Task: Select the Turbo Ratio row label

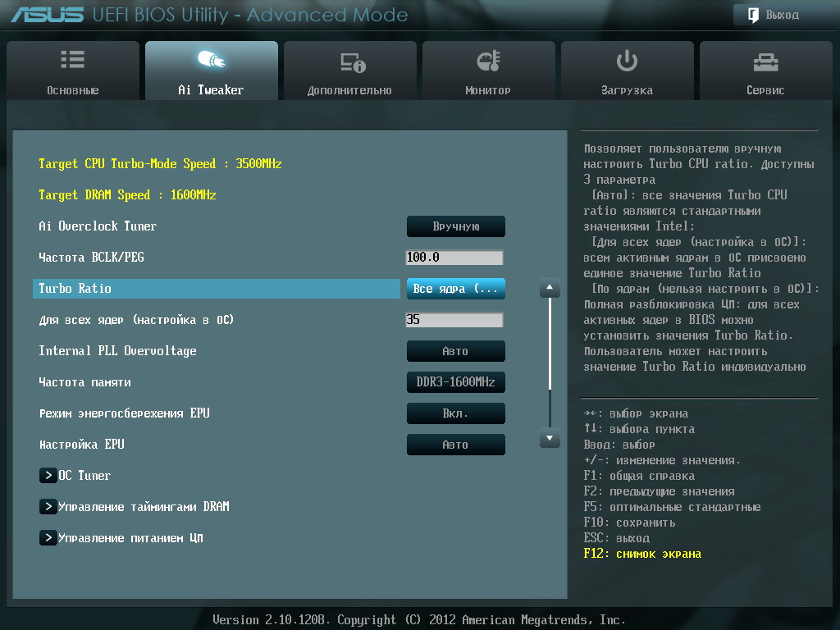Action: pos(75,289)
